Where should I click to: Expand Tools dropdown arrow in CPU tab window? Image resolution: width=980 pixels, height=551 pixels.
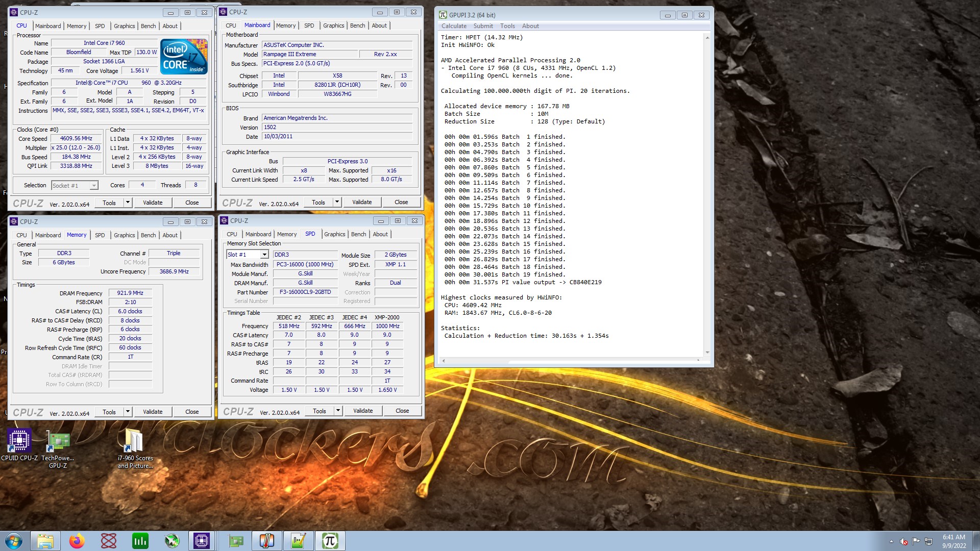tap(128, 203)
